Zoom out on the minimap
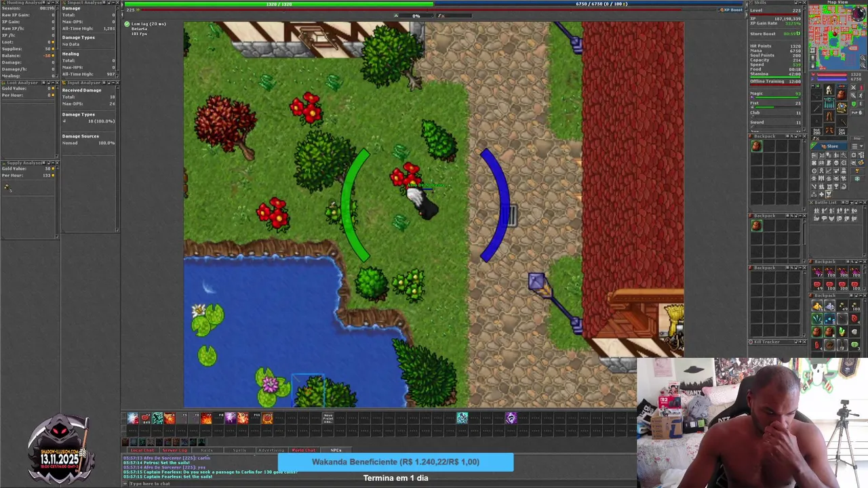Screen dimensions: 868x488 pos(863,58)
